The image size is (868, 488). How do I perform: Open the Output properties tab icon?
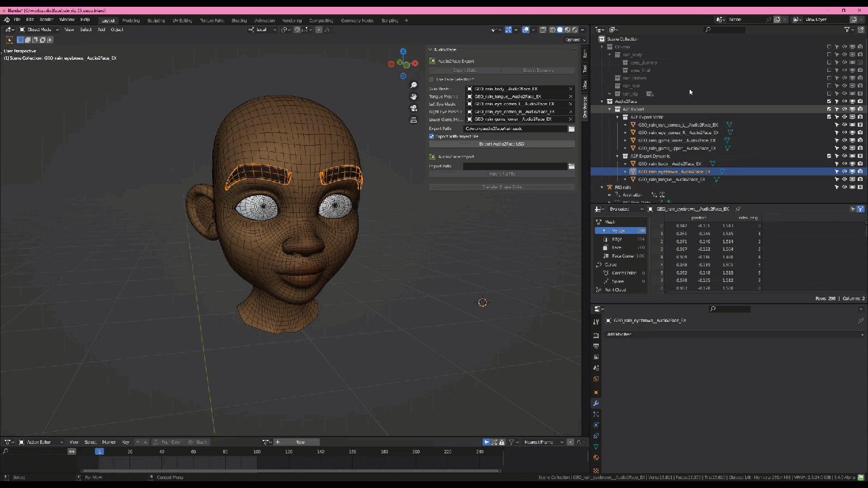coord(596,346)
